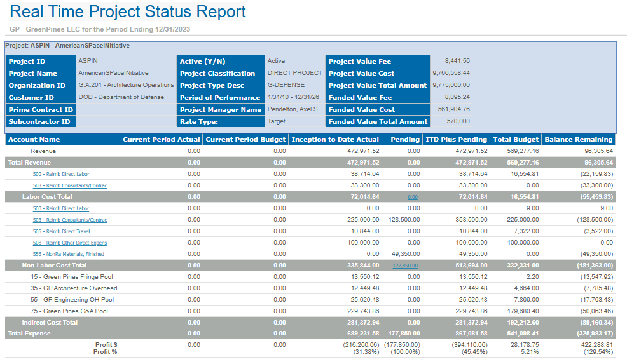627x364 pixels.
Task: Click the Inception to Date Actual column header
Action: coord(335,140)
